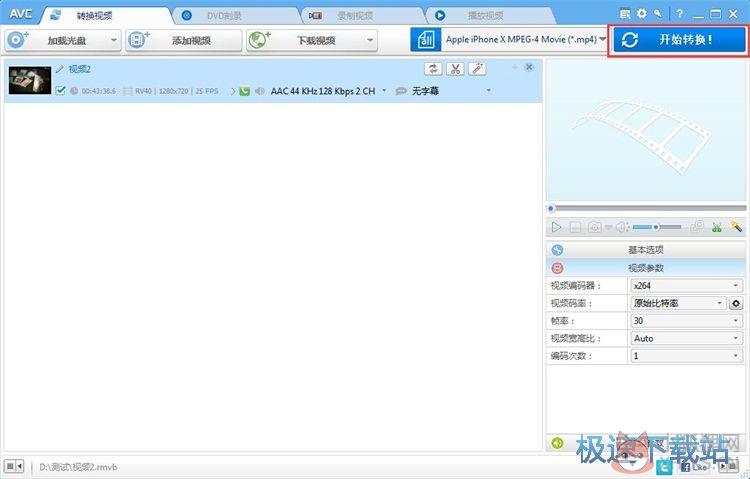
Task: Remove 视频2 with the X icon
Action: click(x=529, y=67)
